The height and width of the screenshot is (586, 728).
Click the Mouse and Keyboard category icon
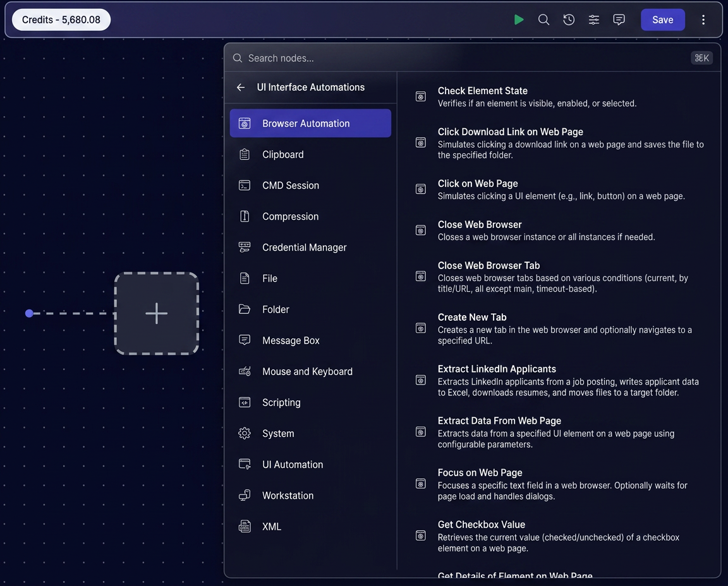pos(245,372)
